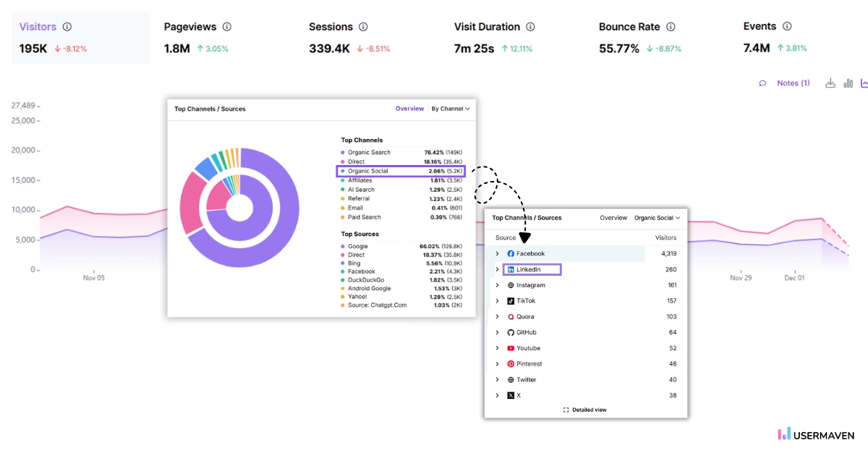Screen dimensions: 868x456
Task: Click the TikTok source icon
Action: 511,300
